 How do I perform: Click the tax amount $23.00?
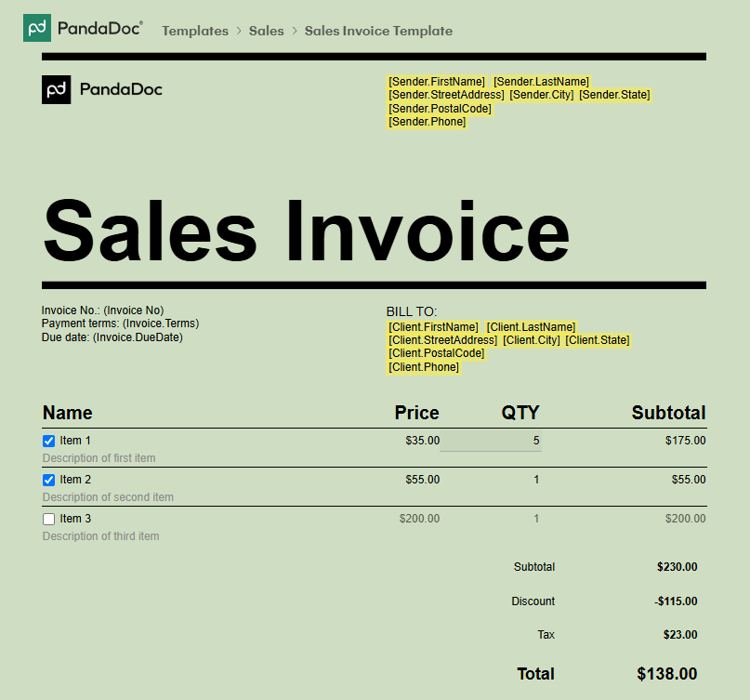point(680,635)
